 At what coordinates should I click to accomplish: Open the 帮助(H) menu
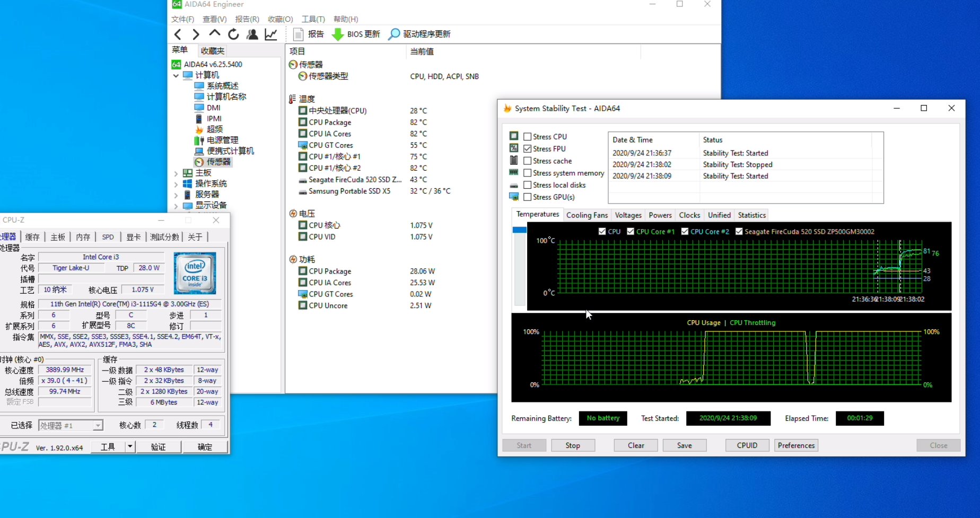click(x=346, y=19)
